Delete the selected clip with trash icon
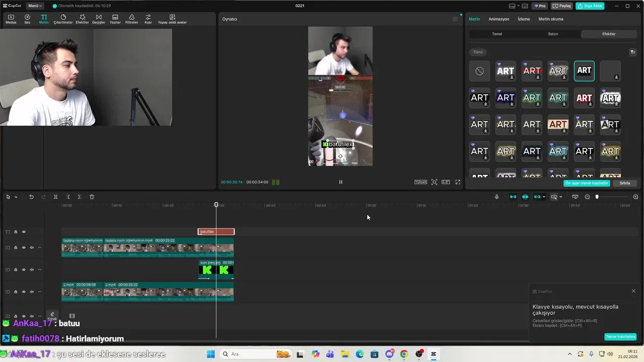This screenshot has width=644, height=362. [92, 197]
